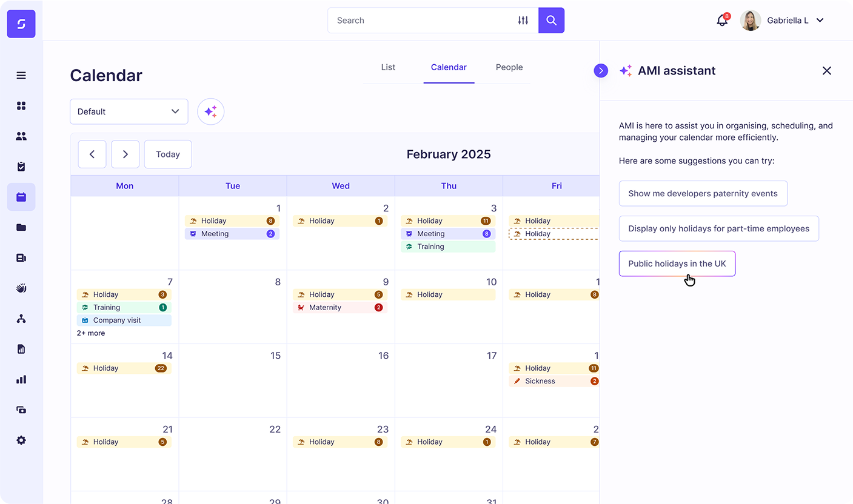Expand the Gabriella L user menu
The width and height of the screenshot is (853, 504).
pos(820,21)
